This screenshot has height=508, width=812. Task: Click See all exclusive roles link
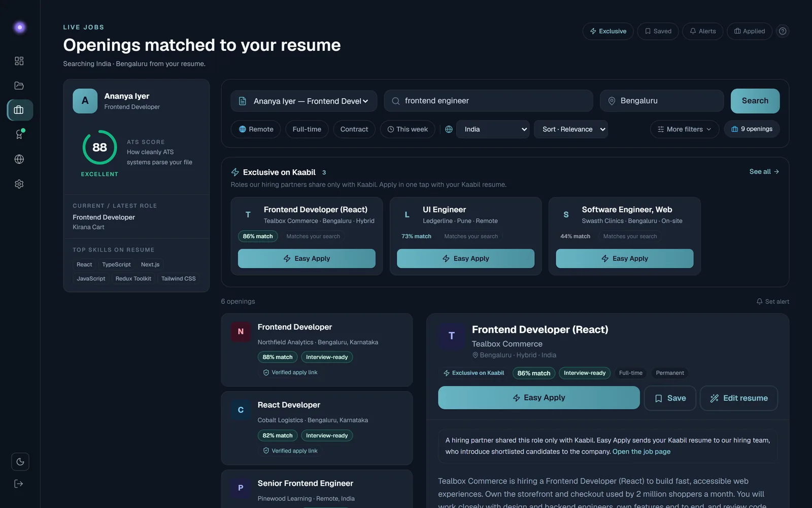click(764, 172)
